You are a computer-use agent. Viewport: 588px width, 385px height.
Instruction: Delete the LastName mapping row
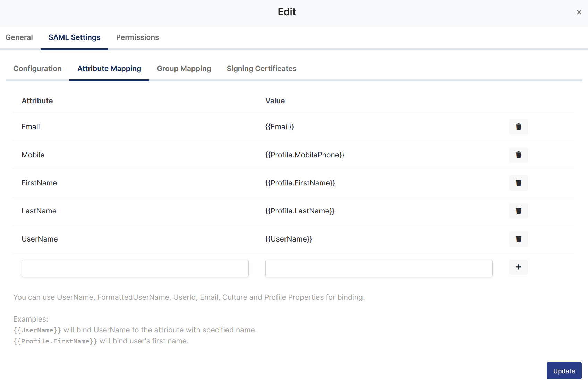(518, 211)
